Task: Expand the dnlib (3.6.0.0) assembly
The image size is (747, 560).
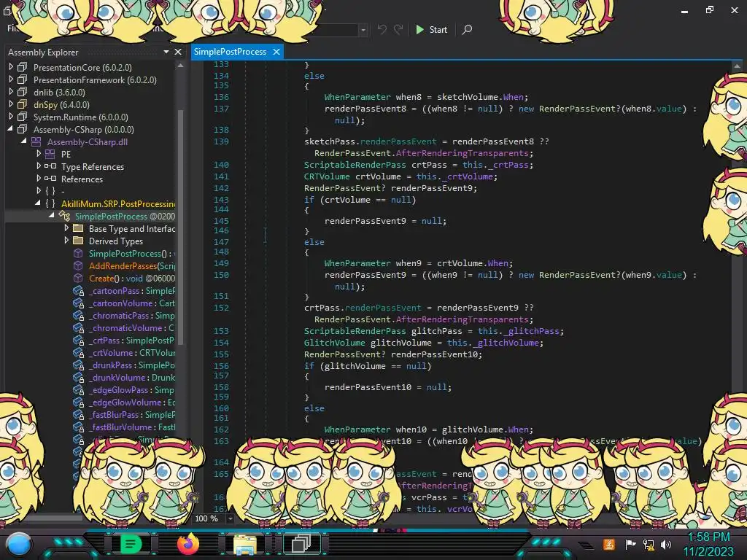Action: tap(11, 92)
